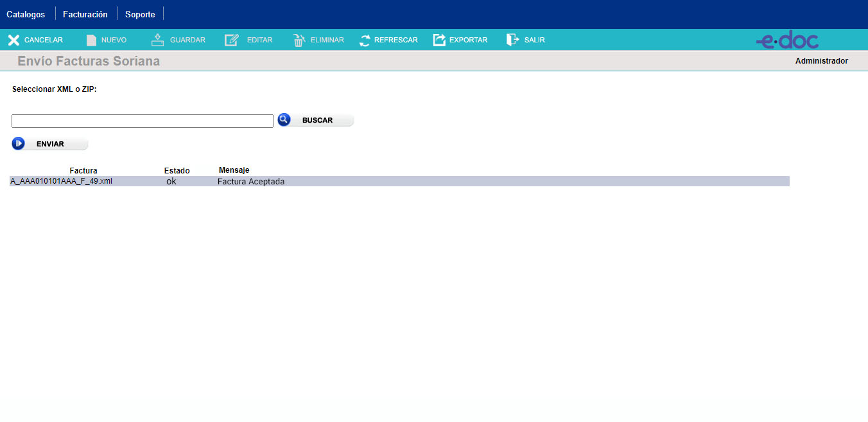
Task: Click the 'ok' status cell
Action: point(171,181)
